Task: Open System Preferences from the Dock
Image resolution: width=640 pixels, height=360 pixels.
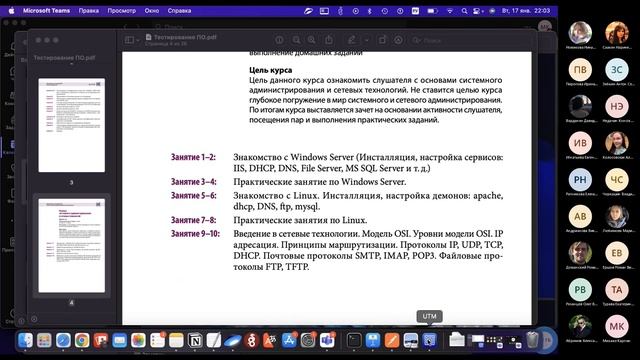Action: click(308, 340)
